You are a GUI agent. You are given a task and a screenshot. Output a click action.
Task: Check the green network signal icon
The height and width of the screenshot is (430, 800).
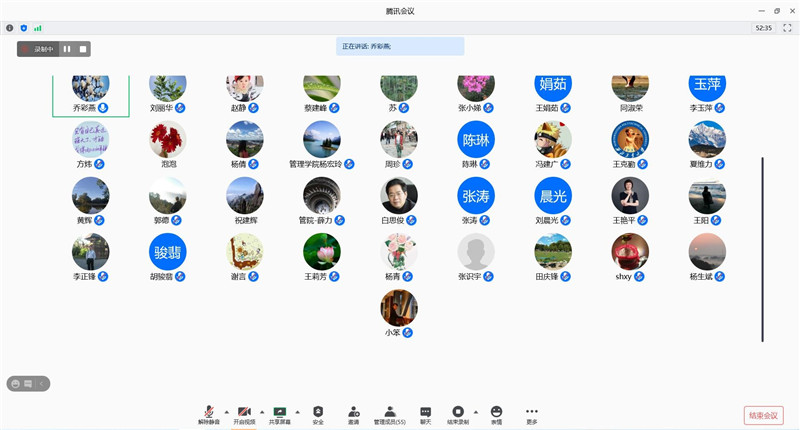point(38,28)
